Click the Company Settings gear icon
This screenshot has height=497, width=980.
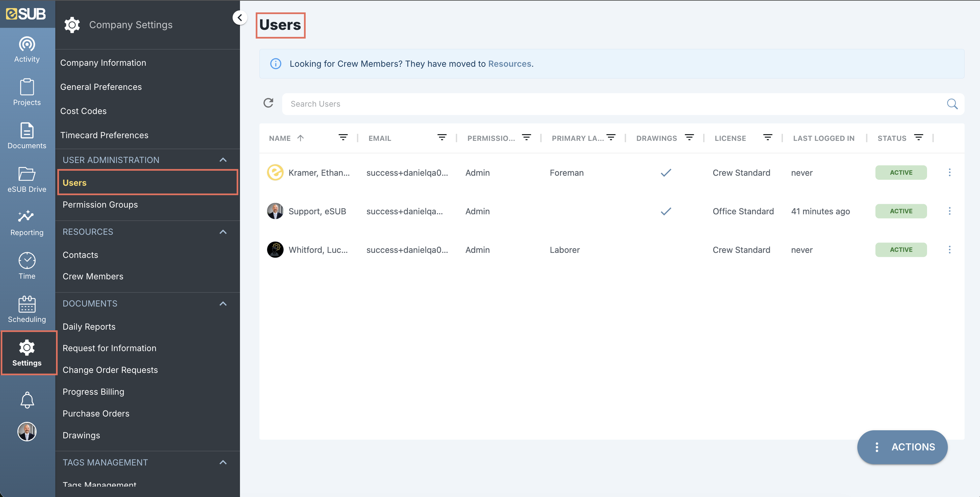click(x=72, y=25)
